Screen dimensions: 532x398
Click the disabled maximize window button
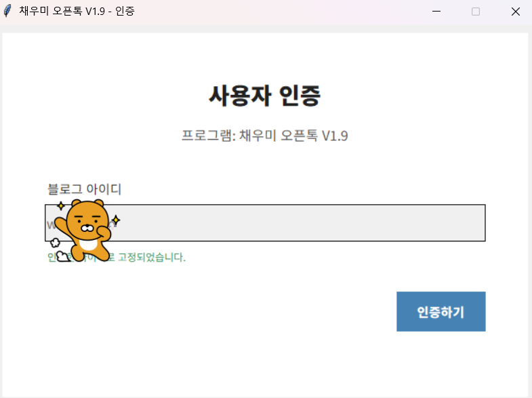click(476, 12)
